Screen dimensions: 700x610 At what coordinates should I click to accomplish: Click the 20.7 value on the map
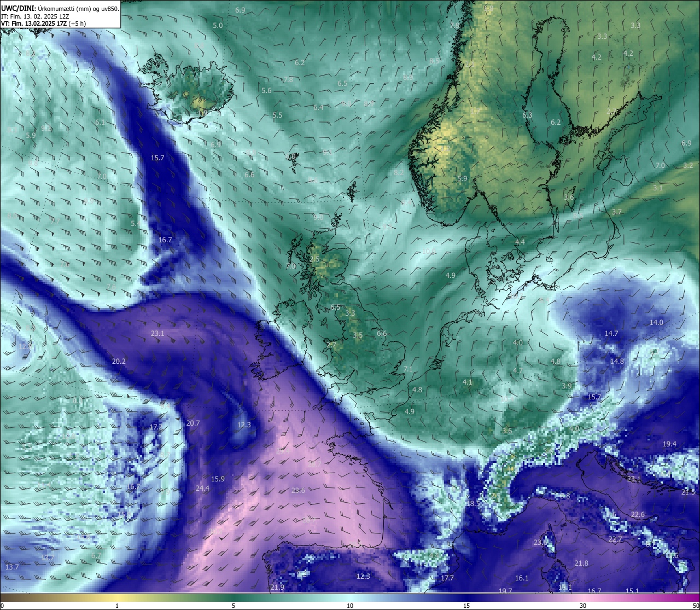pos(192,423)
